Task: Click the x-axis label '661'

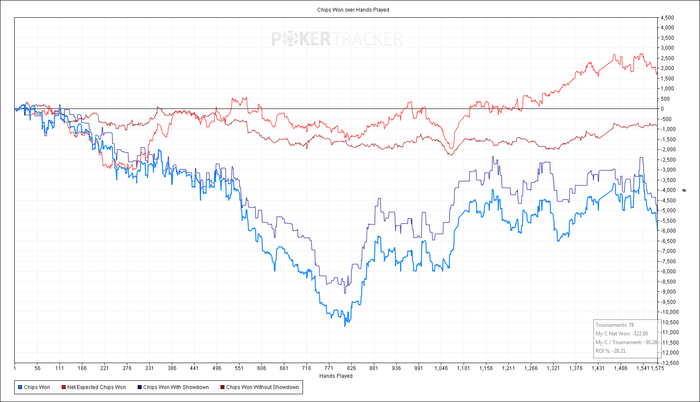Action: point(284,368)
